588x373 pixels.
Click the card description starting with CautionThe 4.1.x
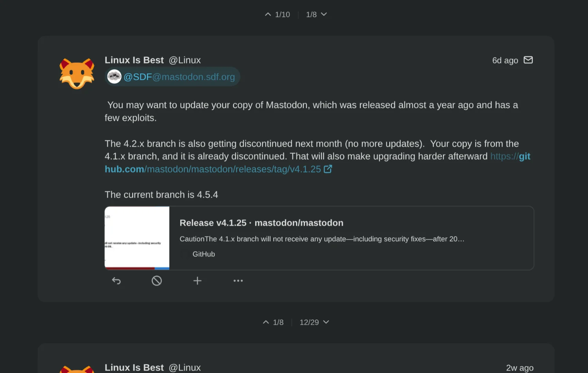(322, 239)
